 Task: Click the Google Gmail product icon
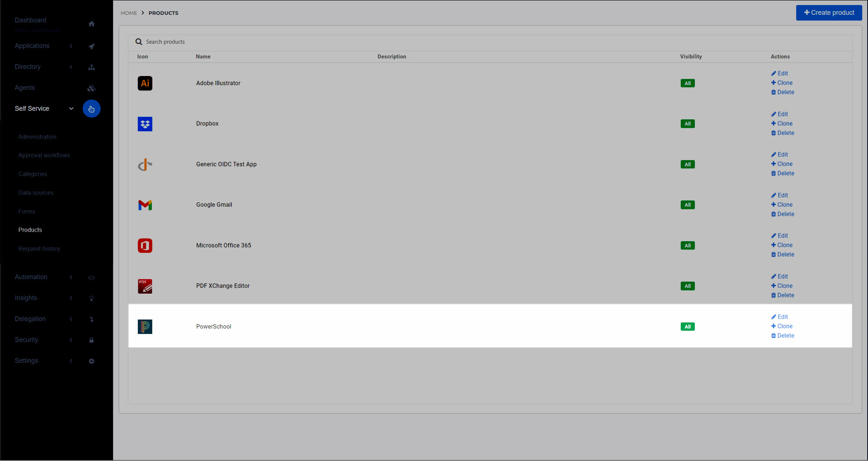(145, 205)
